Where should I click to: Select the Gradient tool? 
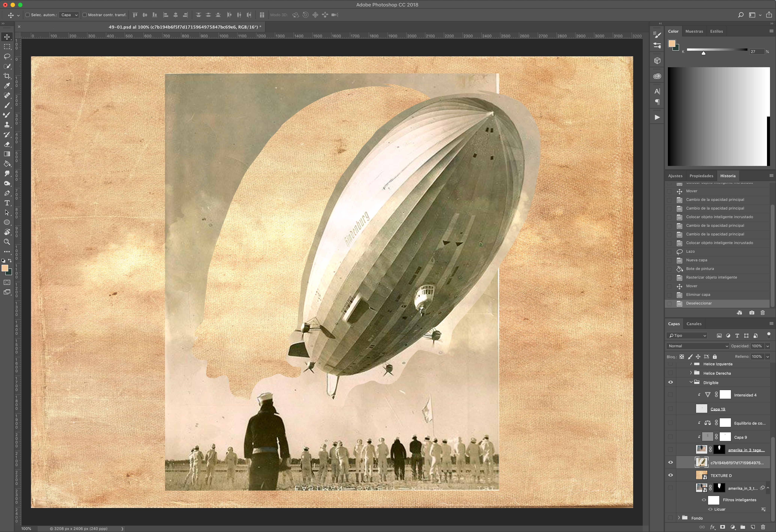pos(7,154)
